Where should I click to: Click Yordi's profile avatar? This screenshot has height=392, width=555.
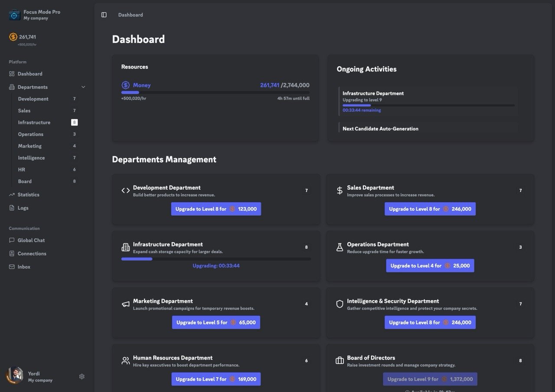(x=15, y=375)
